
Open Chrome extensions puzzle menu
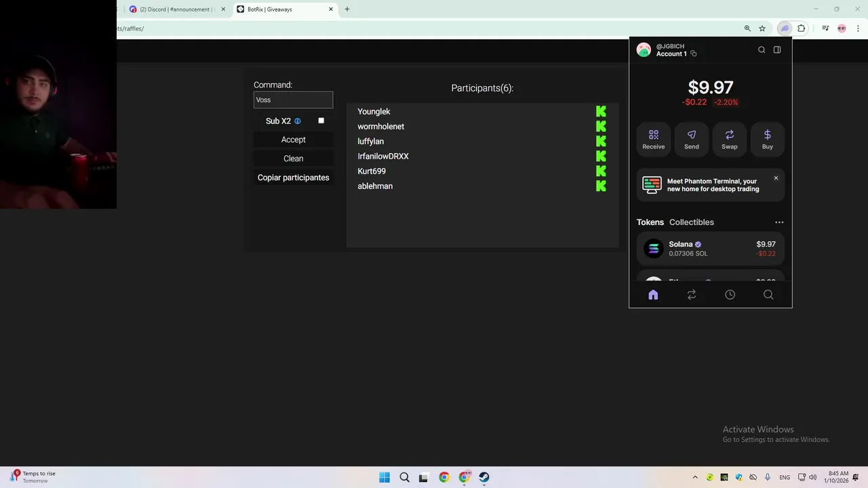coord(802,28)
